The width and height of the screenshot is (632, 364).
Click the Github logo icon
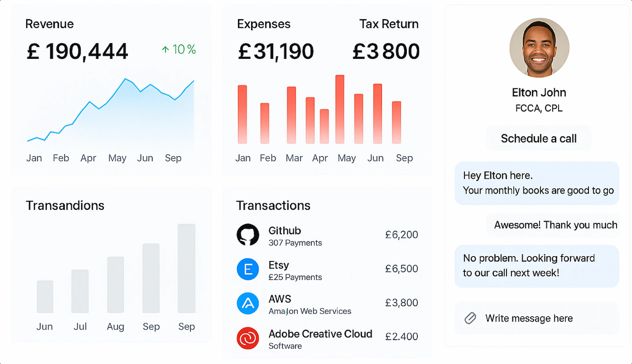(248, 235)
